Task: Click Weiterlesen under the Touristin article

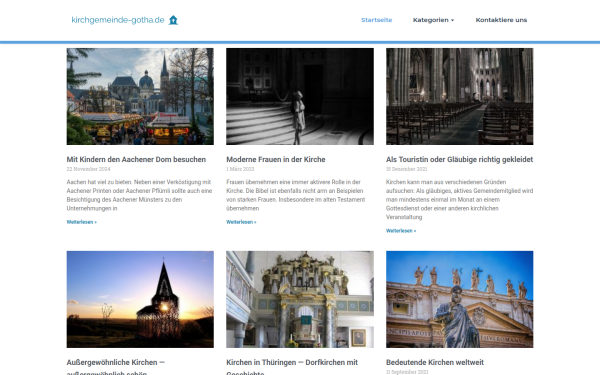Action: tap(401, 231)
